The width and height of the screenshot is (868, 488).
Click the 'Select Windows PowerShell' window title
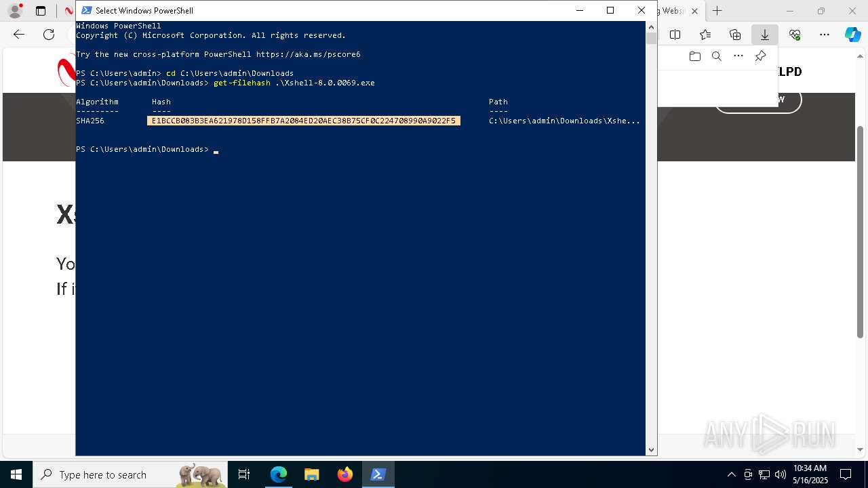[144, 10]
